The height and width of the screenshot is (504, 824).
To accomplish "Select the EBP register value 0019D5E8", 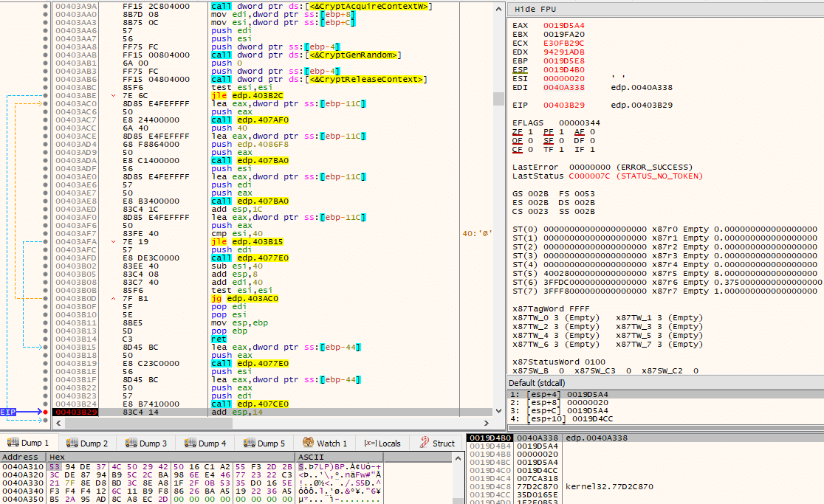I will click(x=563, y=61).
